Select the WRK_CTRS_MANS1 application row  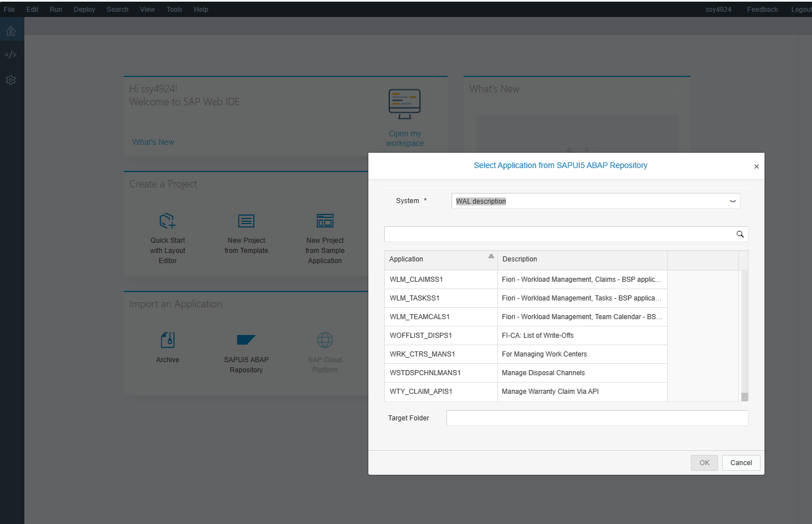click(526, 354)
